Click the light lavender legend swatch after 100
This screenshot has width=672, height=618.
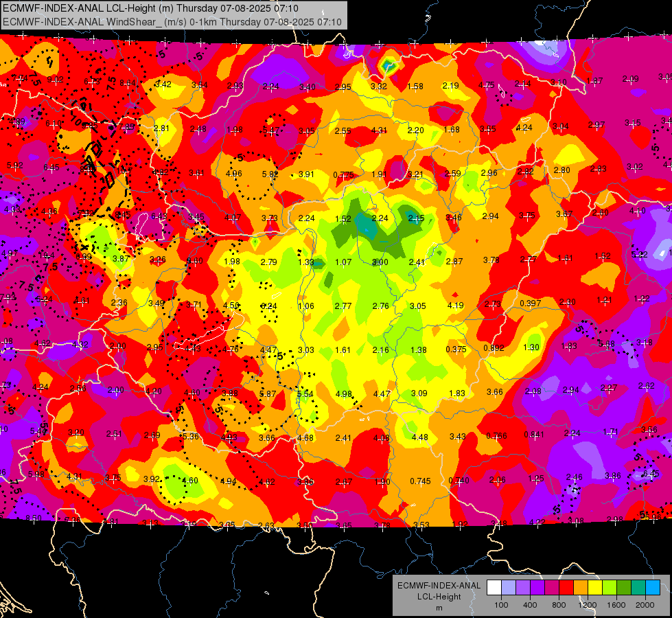(509, 588)
